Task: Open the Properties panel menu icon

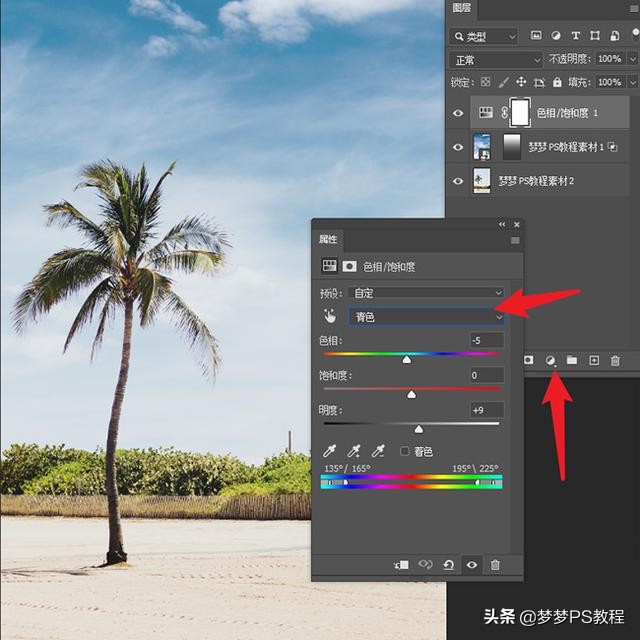Action: coord(515,240)
